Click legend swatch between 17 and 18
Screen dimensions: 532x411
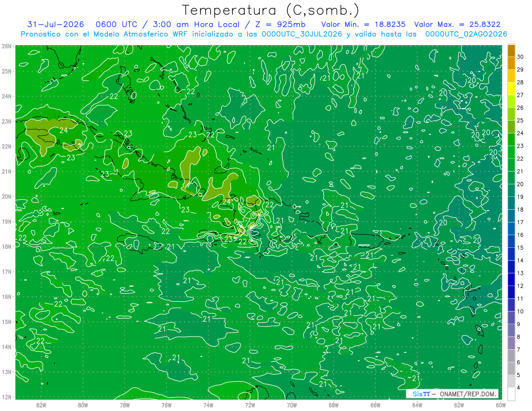tap(511, 216)
